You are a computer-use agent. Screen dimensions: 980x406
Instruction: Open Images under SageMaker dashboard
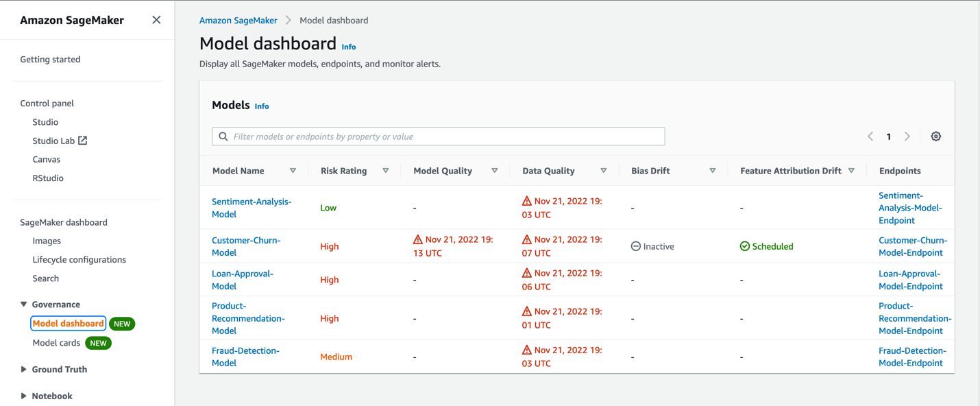47,241
